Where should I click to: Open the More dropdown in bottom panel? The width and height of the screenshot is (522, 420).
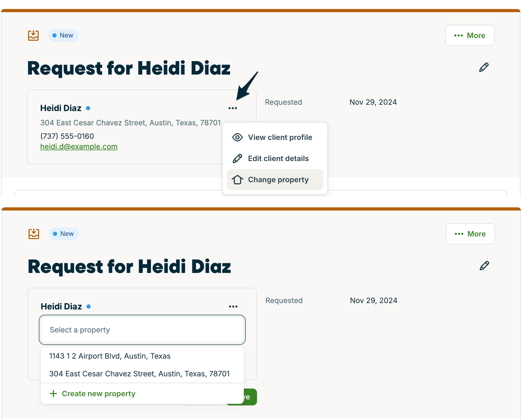click(x=470, y=234)
